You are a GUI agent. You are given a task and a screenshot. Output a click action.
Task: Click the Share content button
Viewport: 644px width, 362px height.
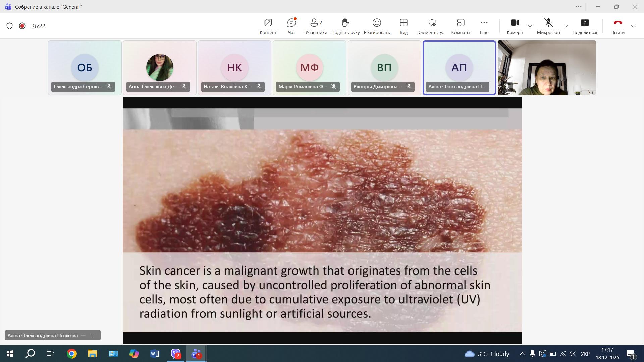[x=584, y=26]
